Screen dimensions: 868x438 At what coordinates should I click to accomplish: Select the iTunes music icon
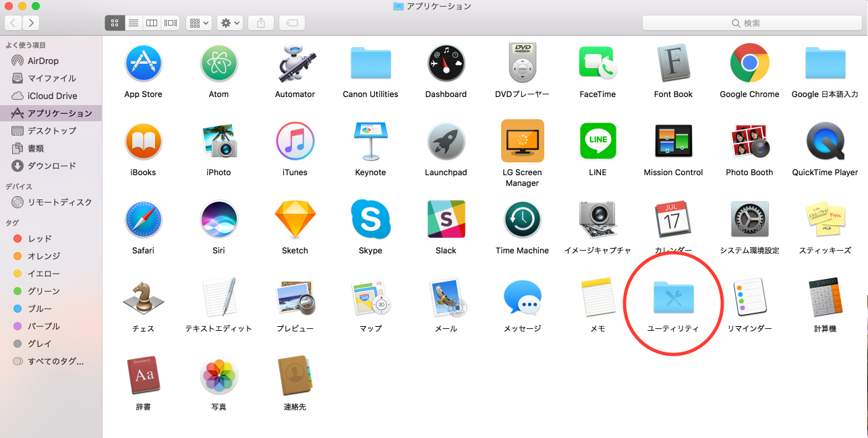(295, 142)
